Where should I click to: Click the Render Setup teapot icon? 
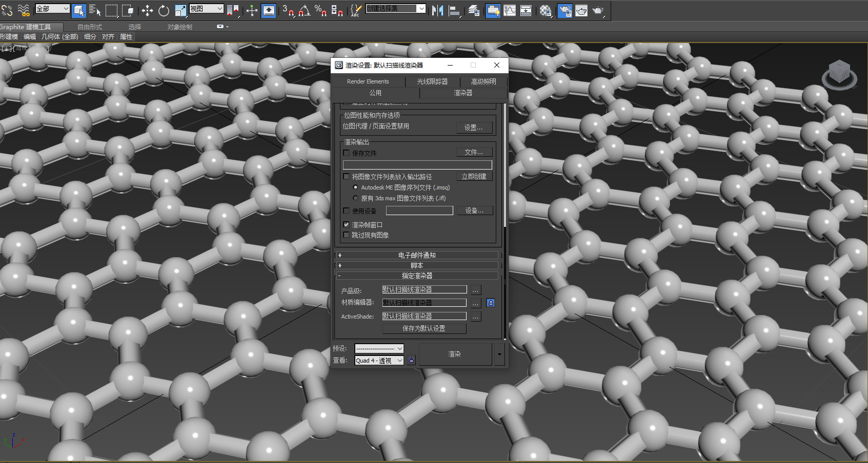click(x=564, y=10)
